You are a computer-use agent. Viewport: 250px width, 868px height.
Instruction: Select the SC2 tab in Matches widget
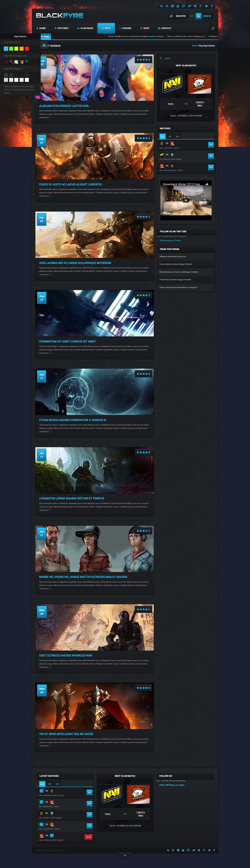pos(178,136)
